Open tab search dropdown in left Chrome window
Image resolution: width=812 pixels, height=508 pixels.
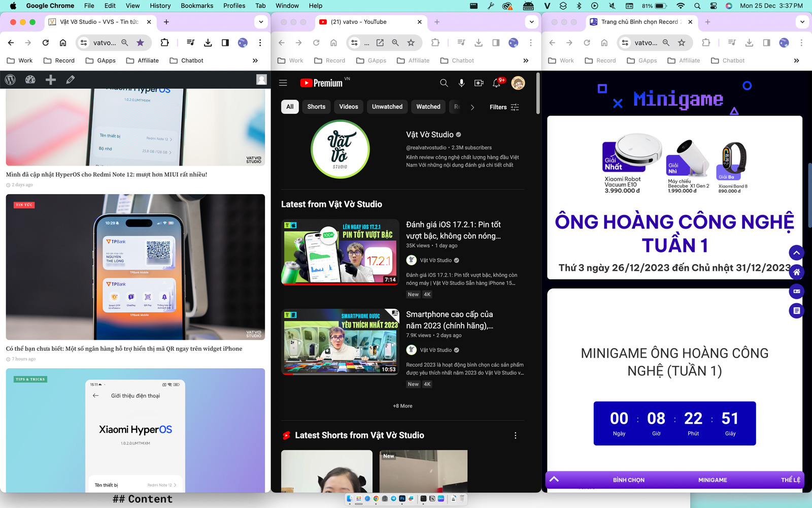[261, 22]
